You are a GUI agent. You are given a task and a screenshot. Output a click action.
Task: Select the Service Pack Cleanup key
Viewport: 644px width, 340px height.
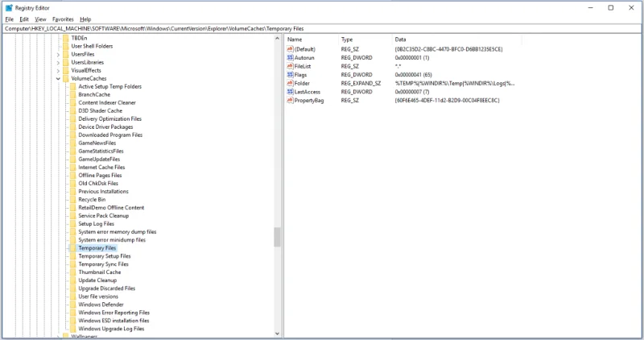(x=104, y=215)
